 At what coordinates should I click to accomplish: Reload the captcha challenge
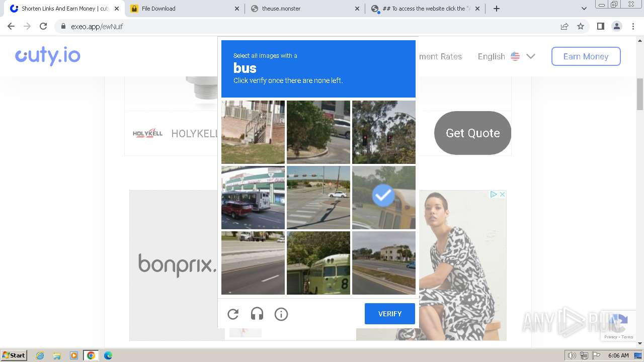coord(233,314)
